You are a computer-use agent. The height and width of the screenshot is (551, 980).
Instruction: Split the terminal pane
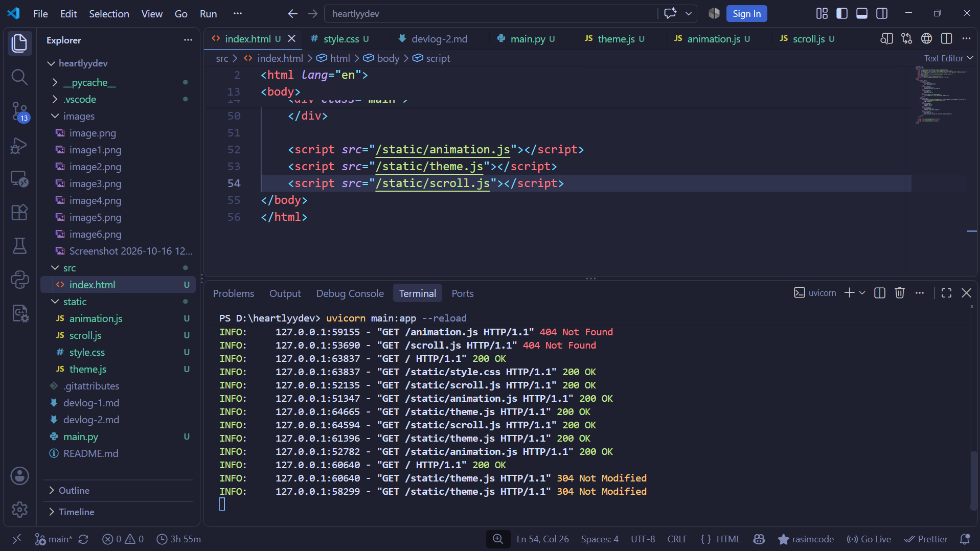point(880,293)
